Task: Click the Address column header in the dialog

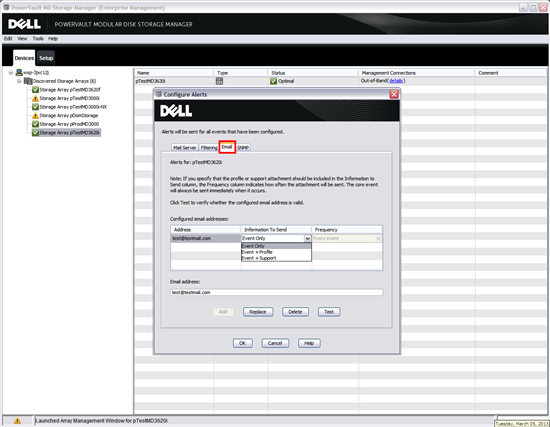Action: click(206, 229)
